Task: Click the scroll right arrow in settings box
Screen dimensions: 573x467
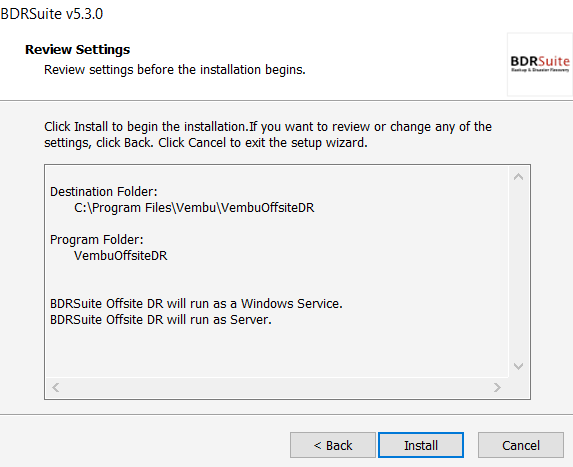Action: pos(497,387)
